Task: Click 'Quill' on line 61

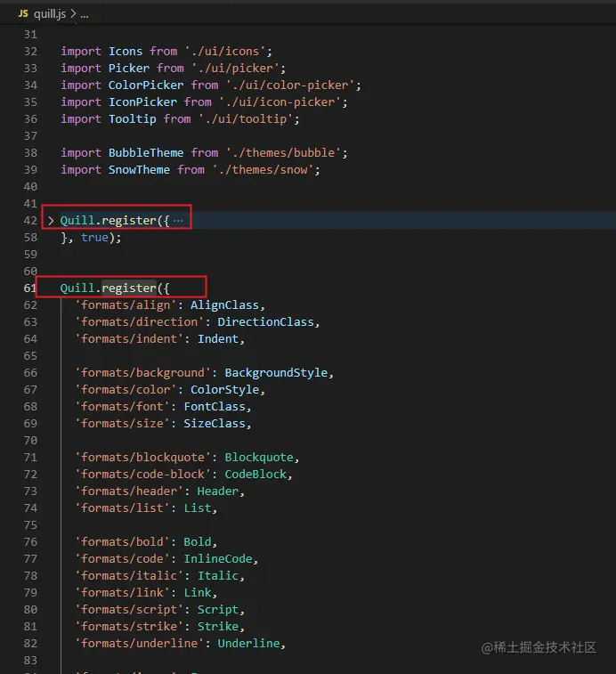Action: (x=77, y=288)
